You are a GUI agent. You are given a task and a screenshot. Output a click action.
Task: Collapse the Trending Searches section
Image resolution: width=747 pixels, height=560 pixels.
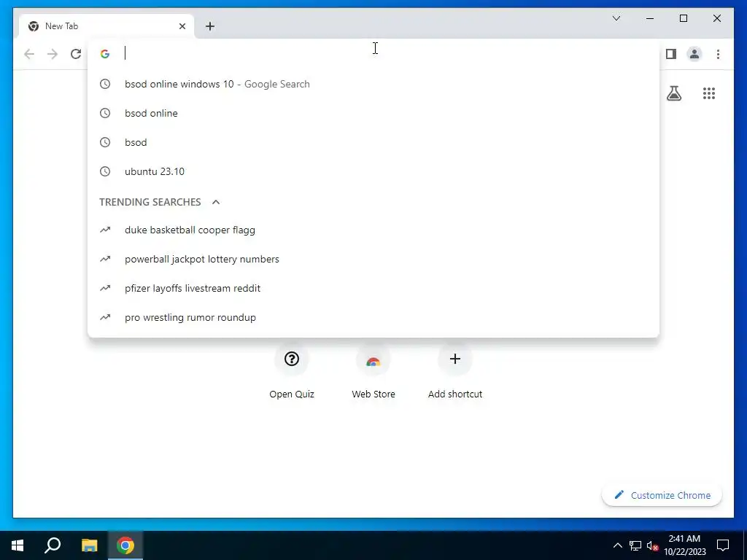[x=216, y=202]
